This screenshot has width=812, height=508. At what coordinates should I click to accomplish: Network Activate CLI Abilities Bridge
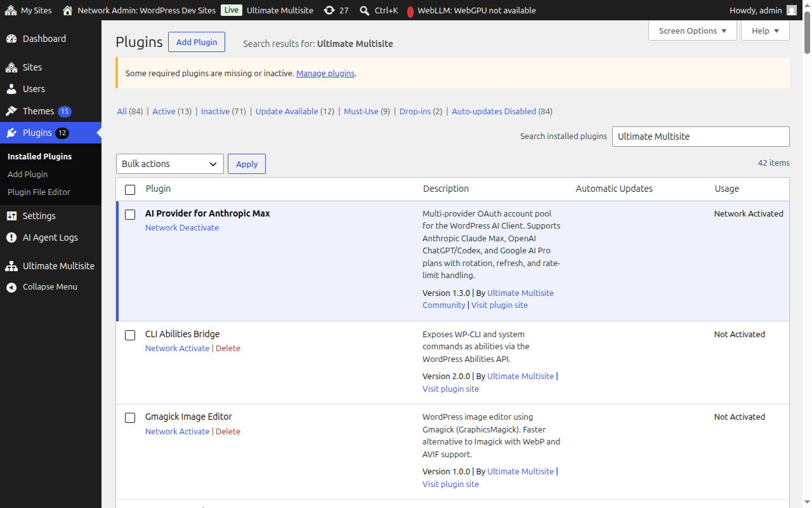pos(177,348)
